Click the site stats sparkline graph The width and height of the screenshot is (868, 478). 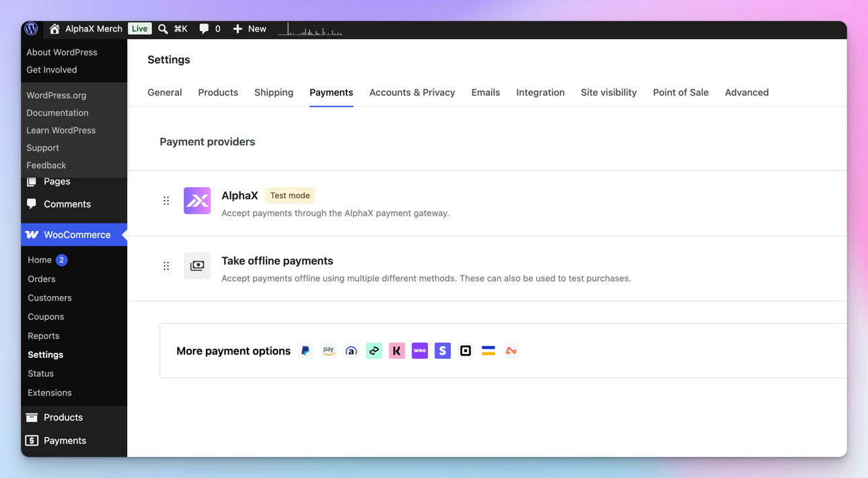coord(310,29)
